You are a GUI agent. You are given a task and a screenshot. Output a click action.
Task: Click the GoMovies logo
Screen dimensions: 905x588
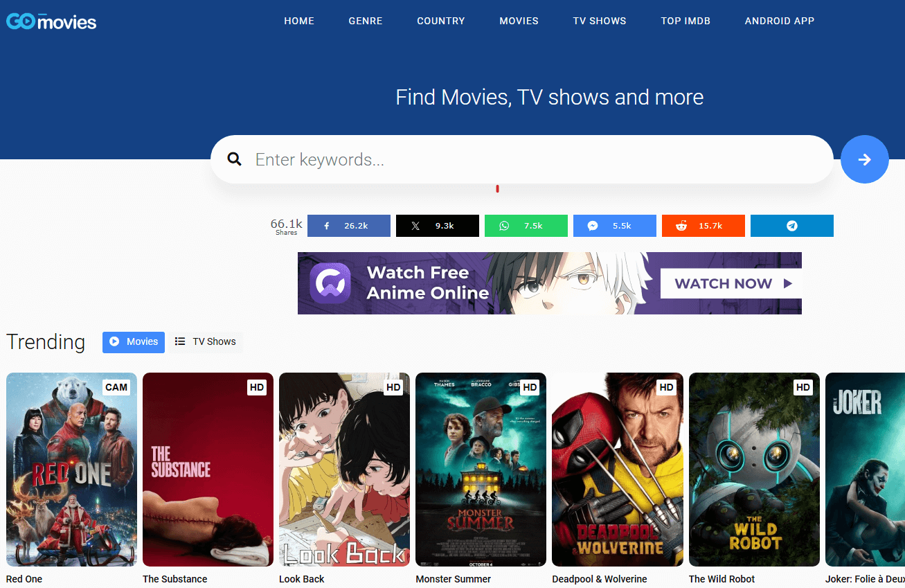click(51, 21)
